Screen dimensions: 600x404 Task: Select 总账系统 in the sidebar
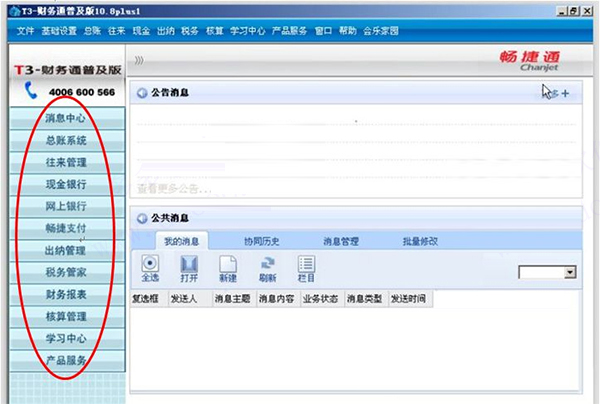point(67,140)
